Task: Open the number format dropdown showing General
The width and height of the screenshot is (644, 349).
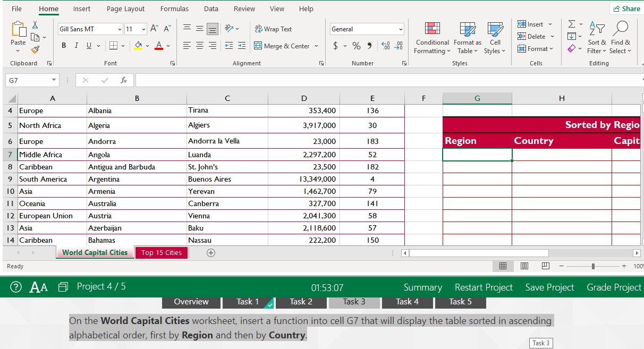Action: (367, 28)
